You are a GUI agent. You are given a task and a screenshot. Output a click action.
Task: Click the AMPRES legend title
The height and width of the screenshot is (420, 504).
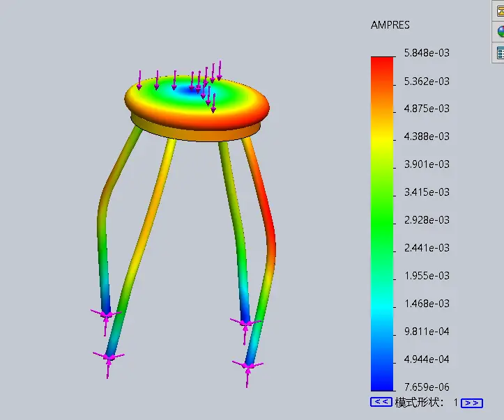click(x=390, y=25)
